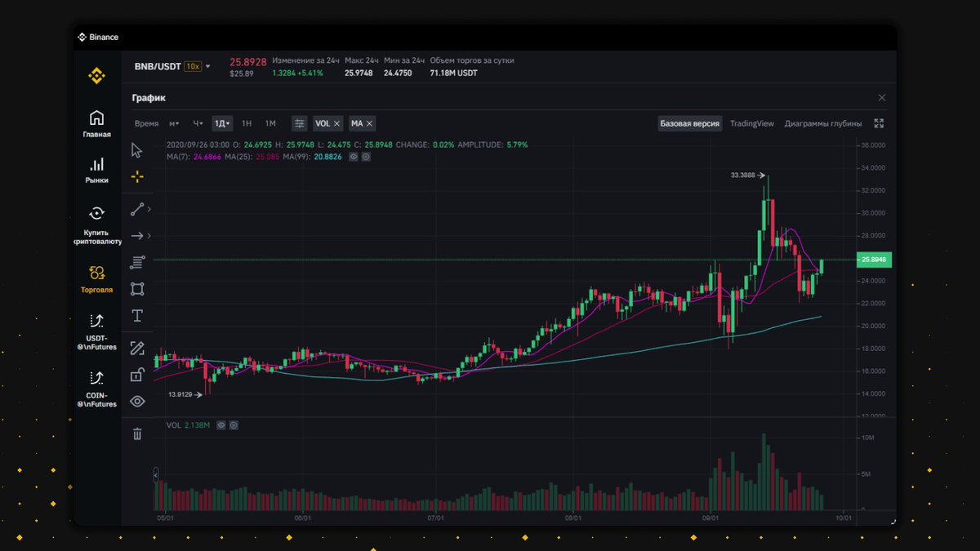Click the График panel title
This screenshot has height=551, width=980.
149,98
